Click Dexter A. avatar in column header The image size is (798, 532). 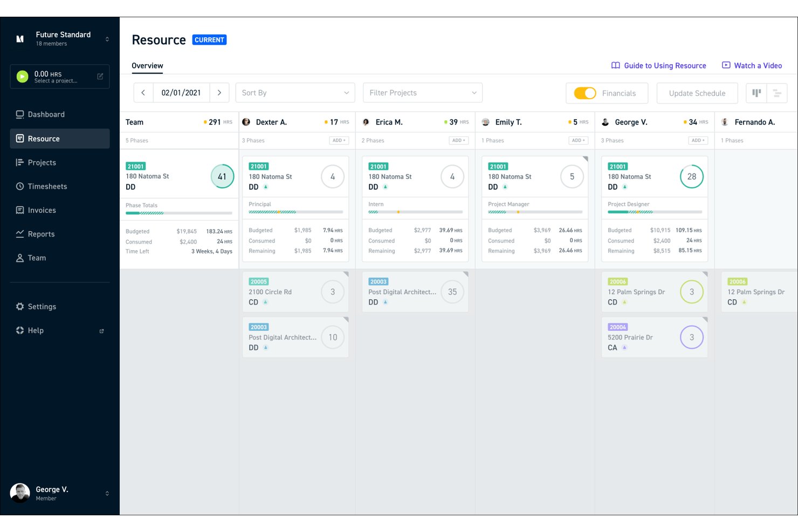246,122
